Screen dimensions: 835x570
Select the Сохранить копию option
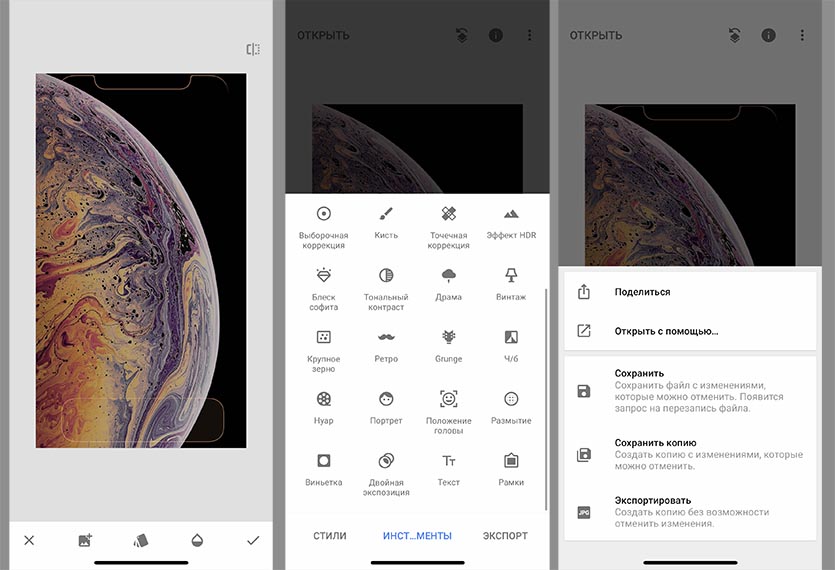690,454
